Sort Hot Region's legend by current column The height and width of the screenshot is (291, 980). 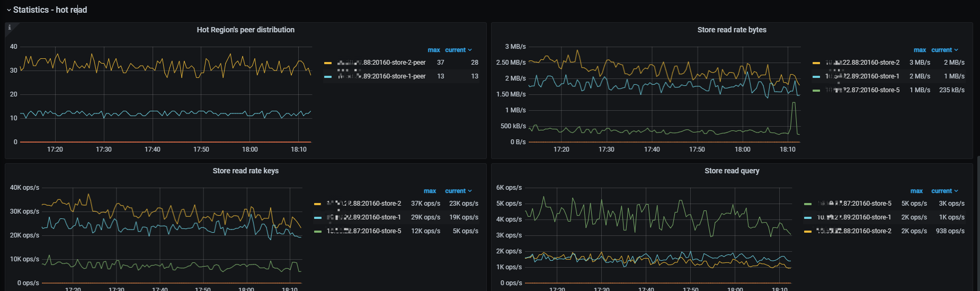(457, 50)
